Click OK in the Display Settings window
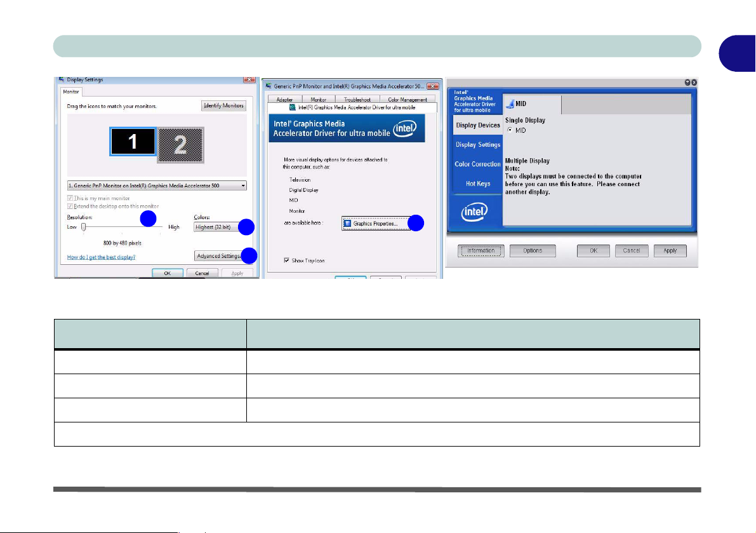The image size is (756, 533). coord(168,274)
